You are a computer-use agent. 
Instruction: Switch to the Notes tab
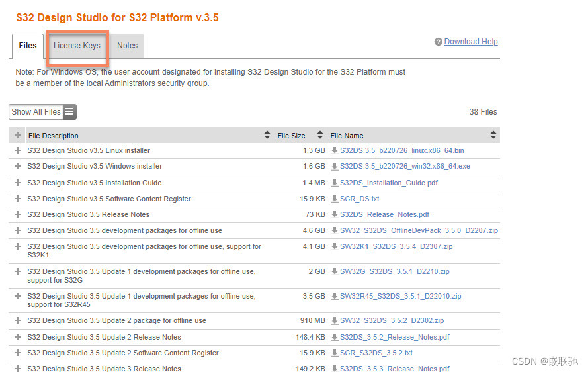pos(127,46)
